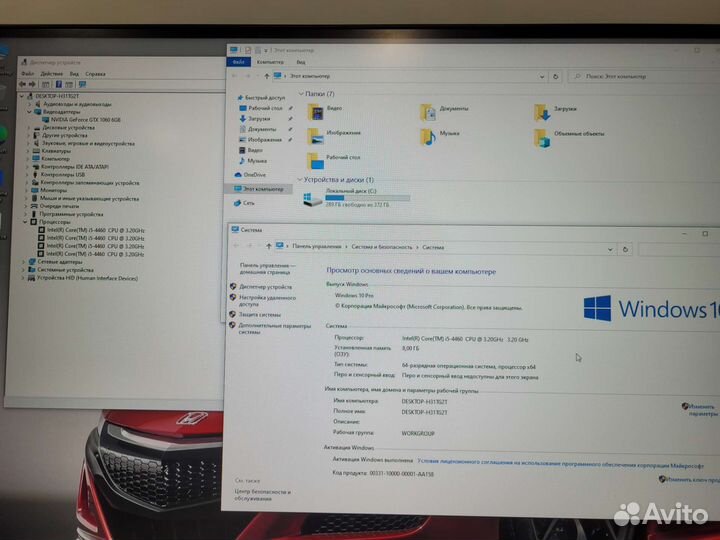Select Документы in Explorer sidebar

(262, 129)
